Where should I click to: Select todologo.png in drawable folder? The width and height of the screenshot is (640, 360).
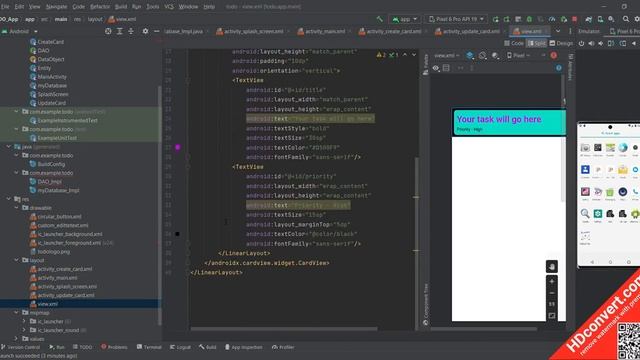53,251
